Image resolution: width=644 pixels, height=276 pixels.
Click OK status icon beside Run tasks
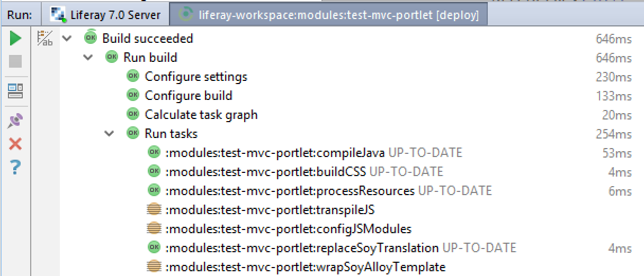[x=132, y=133]
